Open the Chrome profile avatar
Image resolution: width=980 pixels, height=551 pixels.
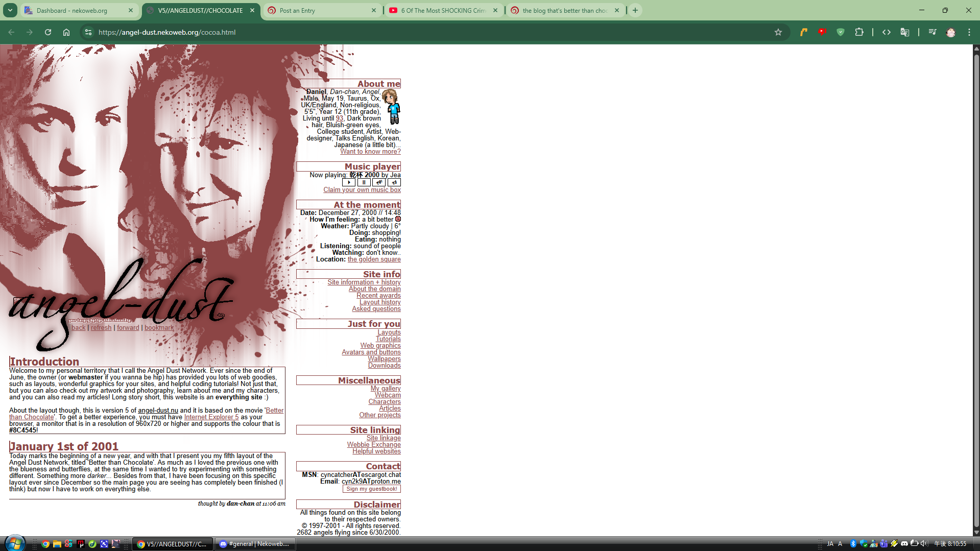(x=951, y=32)
